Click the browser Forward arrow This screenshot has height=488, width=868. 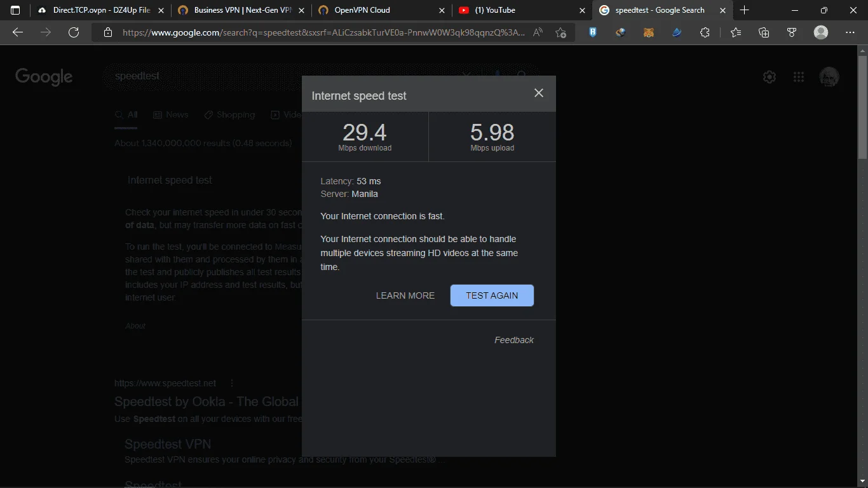click(x=46, y=32)
